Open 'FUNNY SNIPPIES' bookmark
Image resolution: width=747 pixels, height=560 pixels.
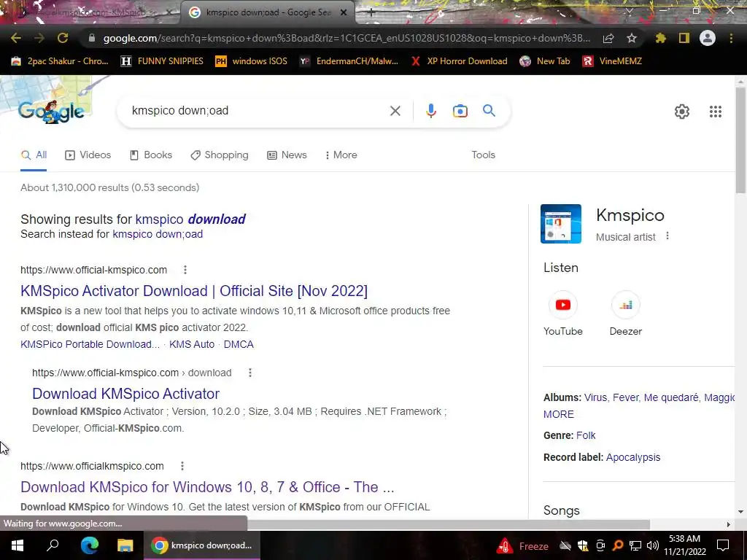tap(163, 61)
